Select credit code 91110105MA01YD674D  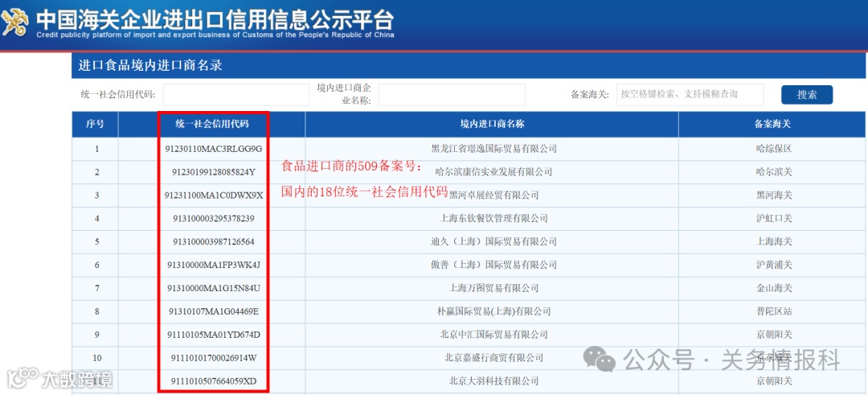[214, 335]
